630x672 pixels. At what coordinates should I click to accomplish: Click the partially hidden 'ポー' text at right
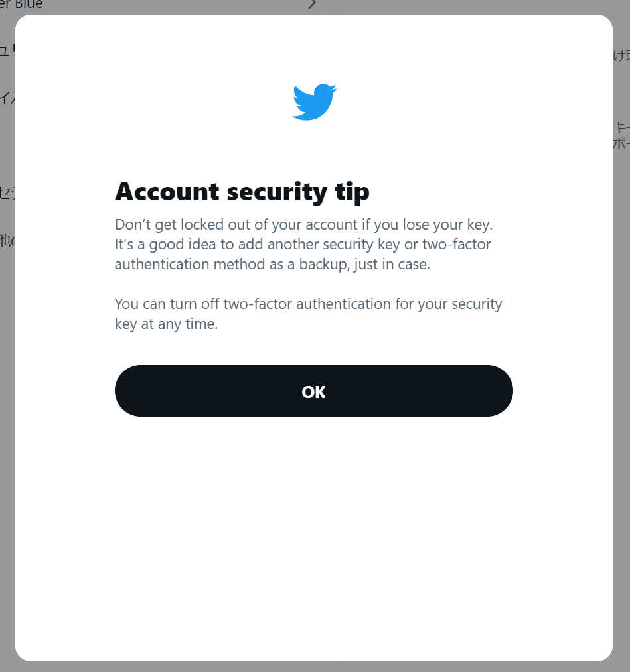click(x=621, y=143)
